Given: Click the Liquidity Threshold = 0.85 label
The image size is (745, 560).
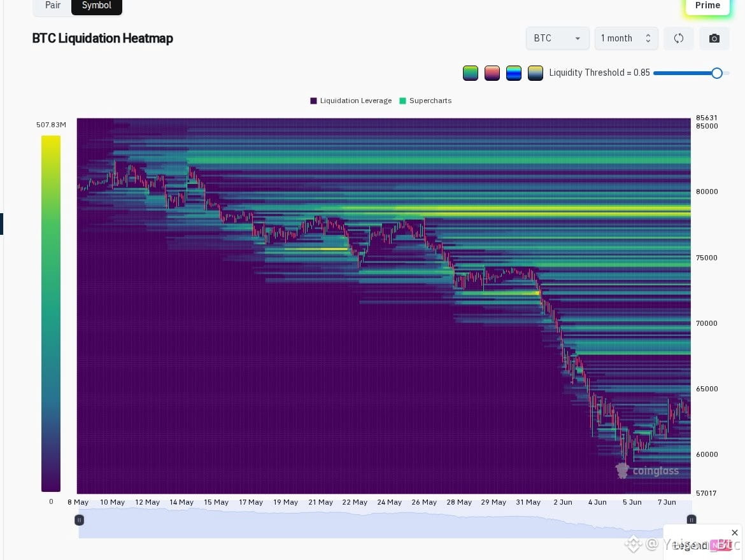Looking at the screenshot, I should coord(599,73).
